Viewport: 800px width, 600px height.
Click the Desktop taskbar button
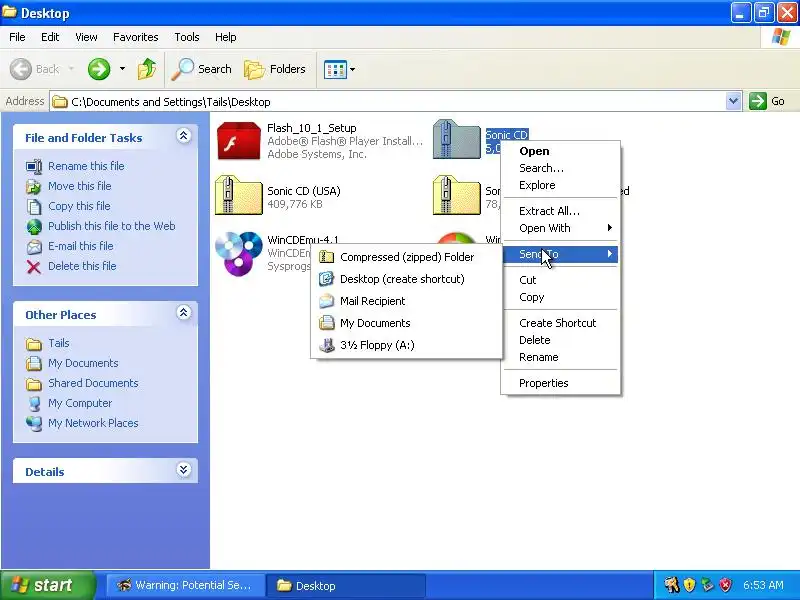click(x=345, y=585)
